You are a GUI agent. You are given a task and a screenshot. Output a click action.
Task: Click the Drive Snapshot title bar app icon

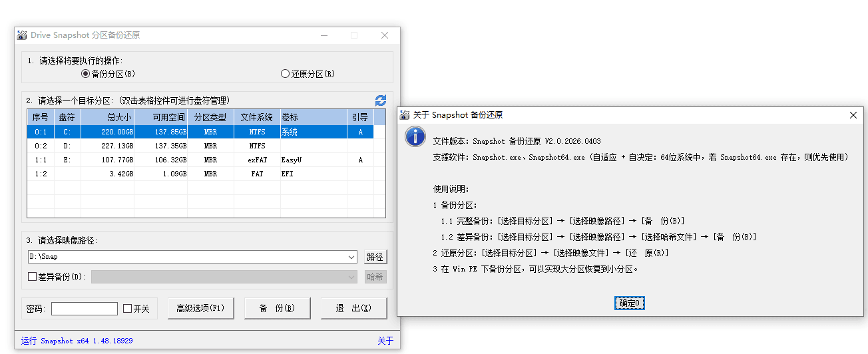[x=22, y=35]
